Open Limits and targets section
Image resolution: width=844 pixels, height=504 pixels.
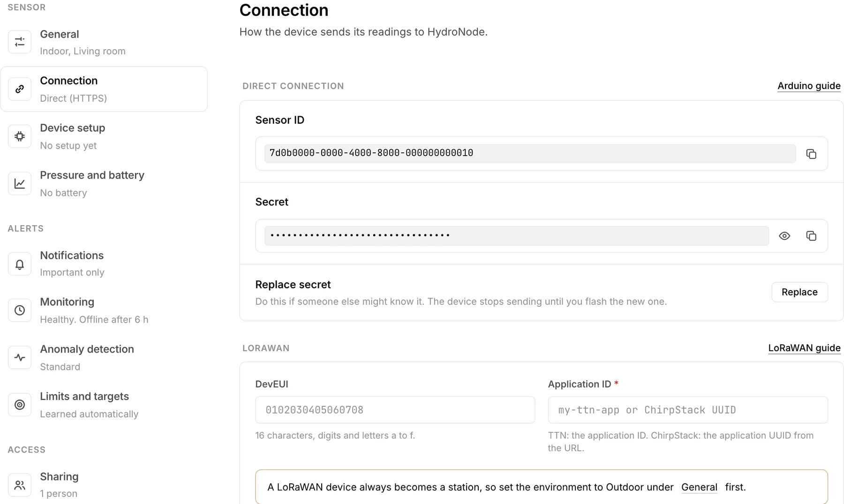pos(104,405)
